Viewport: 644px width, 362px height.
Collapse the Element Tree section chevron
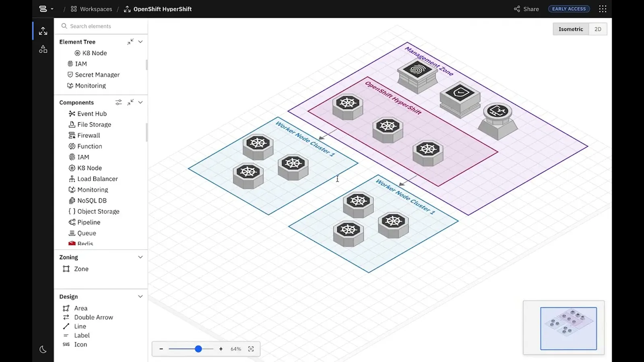(x=140, y=42)
